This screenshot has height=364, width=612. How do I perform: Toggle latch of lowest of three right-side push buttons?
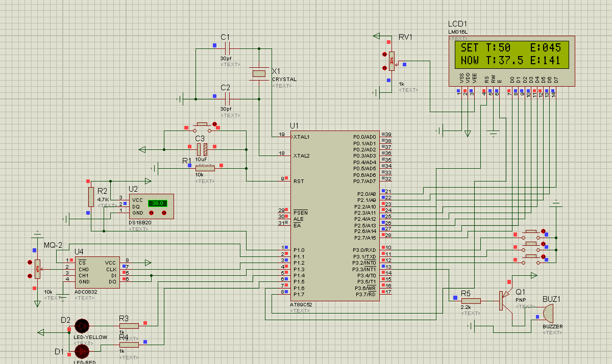[x=543, y=256]
